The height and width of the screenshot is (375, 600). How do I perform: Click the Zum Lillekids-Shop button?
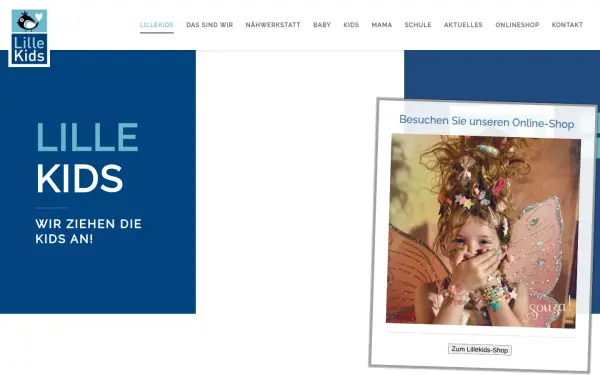coord(479,349)
